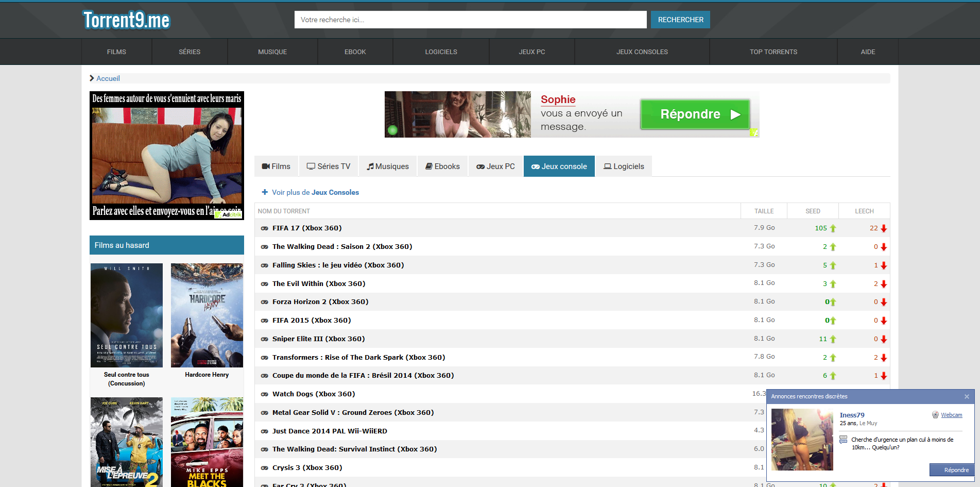Open JEUX PC in the navigation bar
Screen dimensions: 980x487
[x=532, y=52]
